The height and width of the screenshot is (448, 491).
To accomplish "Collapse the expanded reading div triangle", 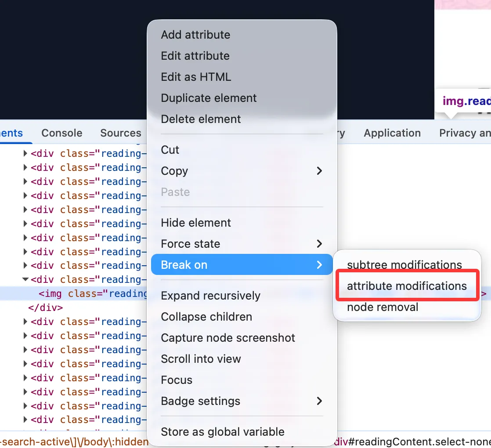I will click(x=25, y=279).
